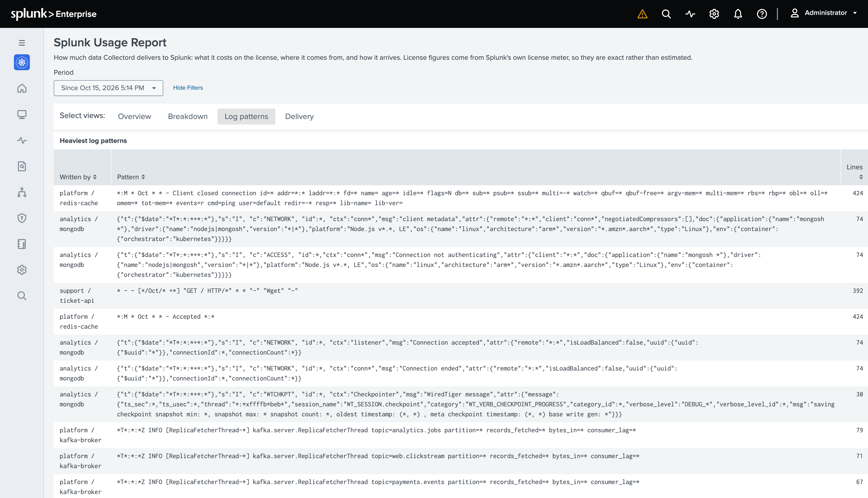The image size is (868, 498).
Task: Open the security shield sidebar icon
Action: point(22,218)
